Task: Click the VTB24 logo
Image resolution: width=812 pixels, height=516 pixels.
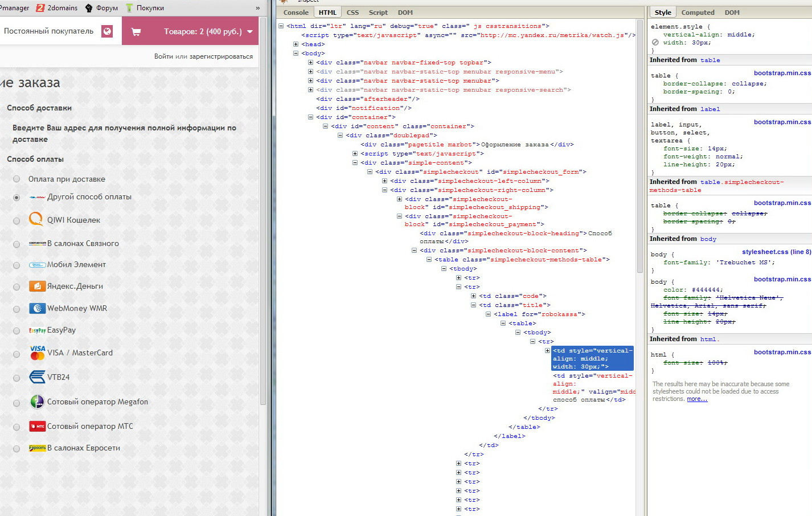Action: (37, 377)
